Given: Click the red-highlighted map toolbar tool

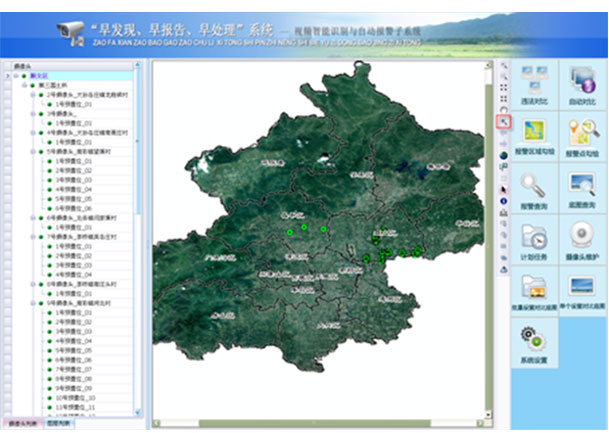Looking at the screenshot, I should click(x=504, y=122).
